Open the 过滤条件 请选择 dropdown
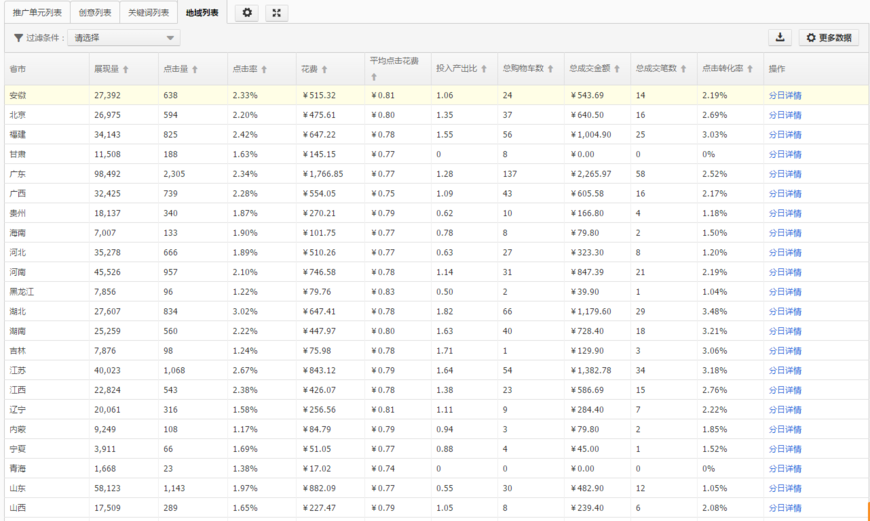870x521 pixels. 124,38
